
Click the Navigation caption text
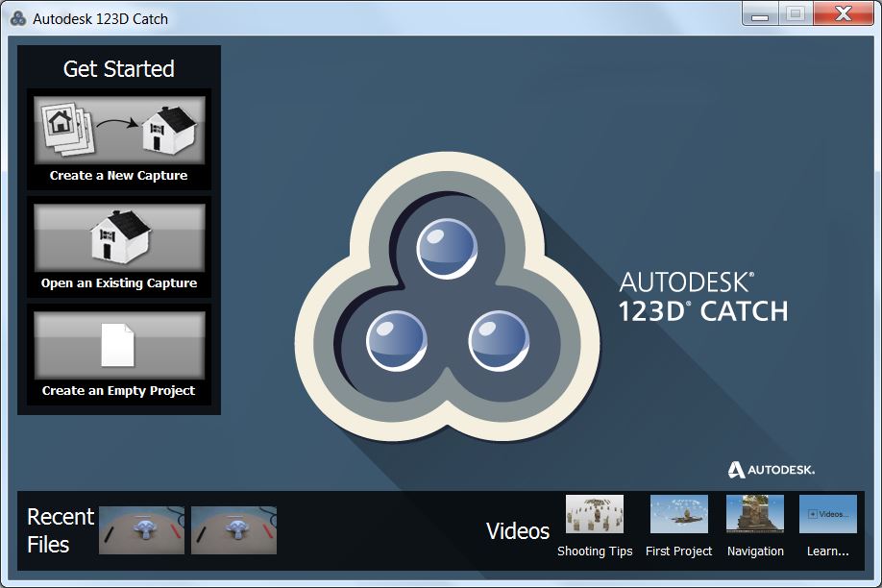[755, 551]
